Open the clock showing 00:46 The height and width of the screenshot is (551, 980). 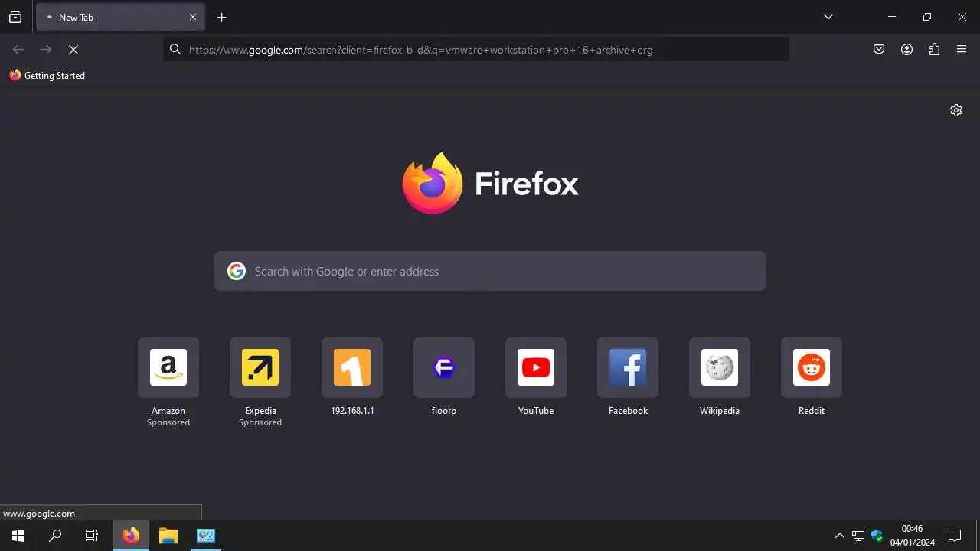click(x=912, y=536)
